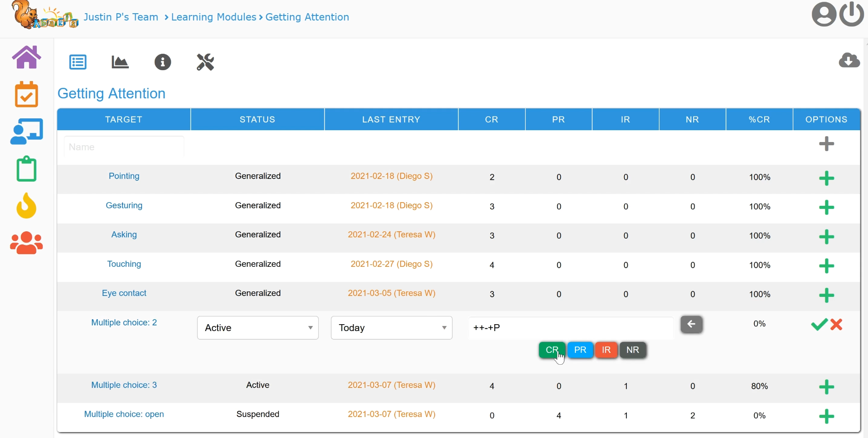This screenshot has height=438, width=868.
Task: Open the wrench and screwdriver settings
Action: tap(206, 62)
